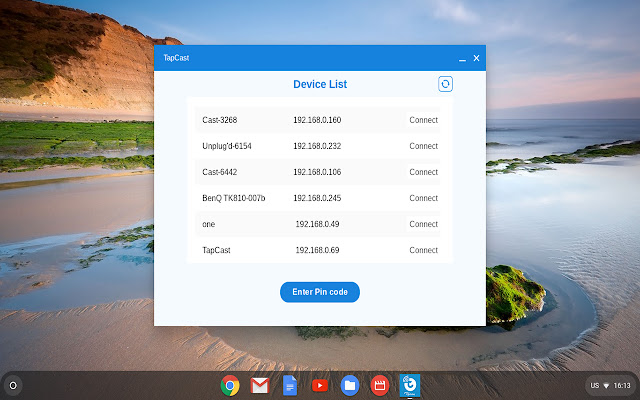Open Chrome from the shelf

pos(230,385)
